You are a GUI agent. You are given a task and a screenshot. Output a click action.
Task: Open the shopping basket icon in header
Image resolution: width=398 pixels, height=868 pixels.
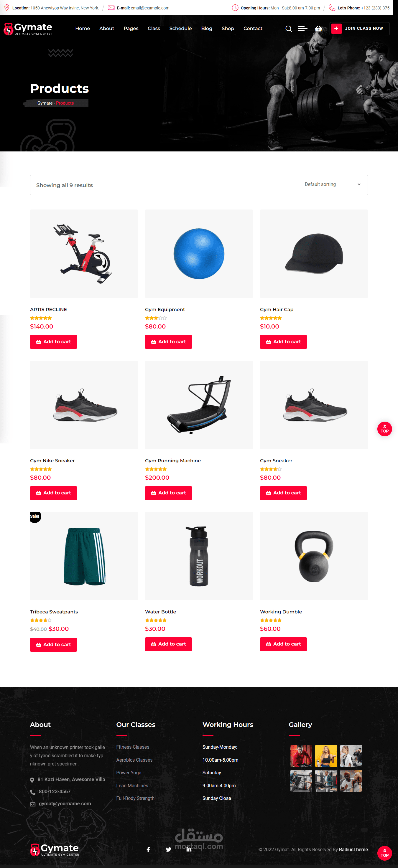coord(318,29)
